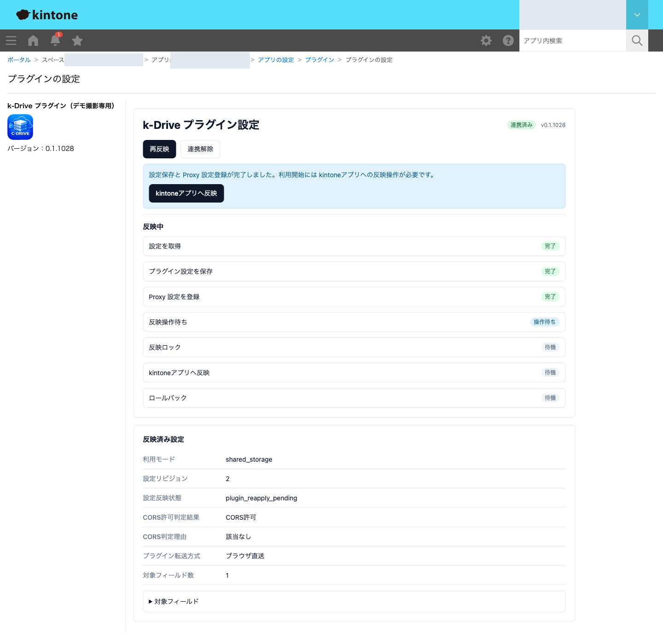Click the ブラウザ直送 value
The height and width of the screenshot is (644, 663).
click(245, 556)
